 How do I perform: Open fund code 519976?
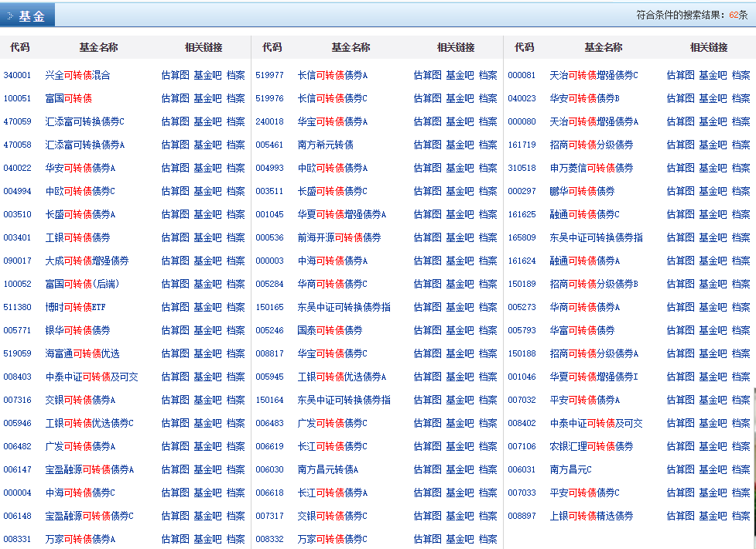(269, 98)
